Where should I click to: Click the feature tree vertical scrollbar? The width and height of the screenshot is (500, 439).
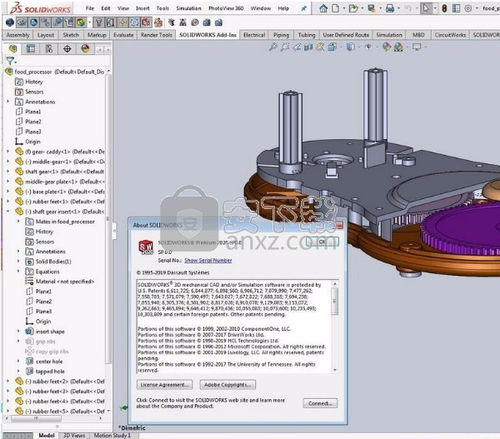[x=108, y=220]
